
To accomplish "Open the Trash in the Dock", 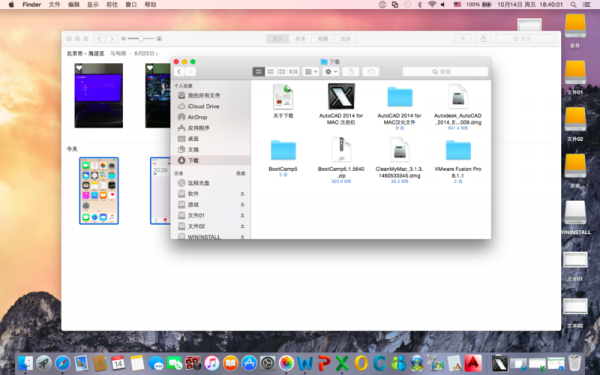I will click(574, 363).
